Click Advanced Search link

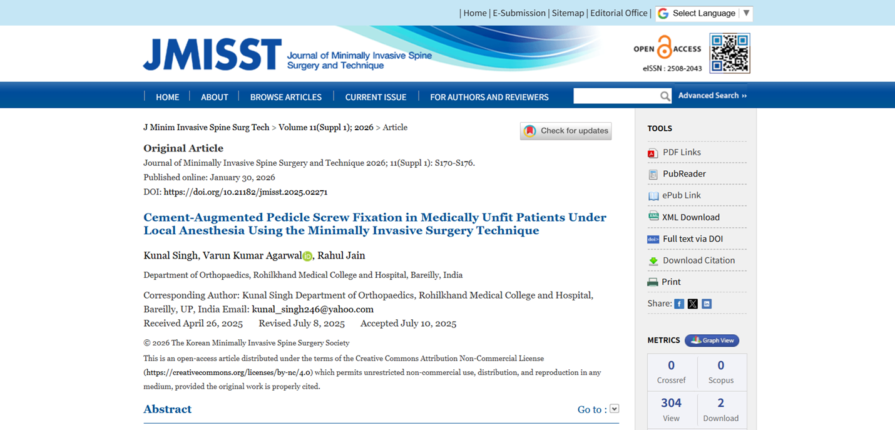tap(712, 96)
